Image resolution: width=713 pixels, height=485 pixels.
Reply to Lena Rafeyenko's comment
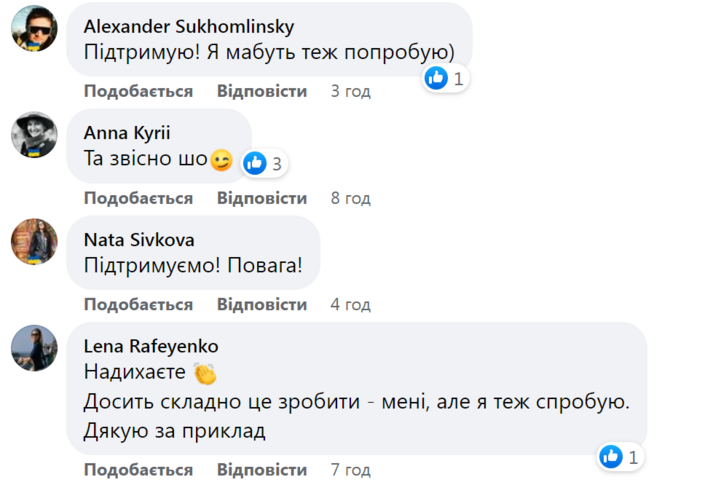click(x=262, y=470)
